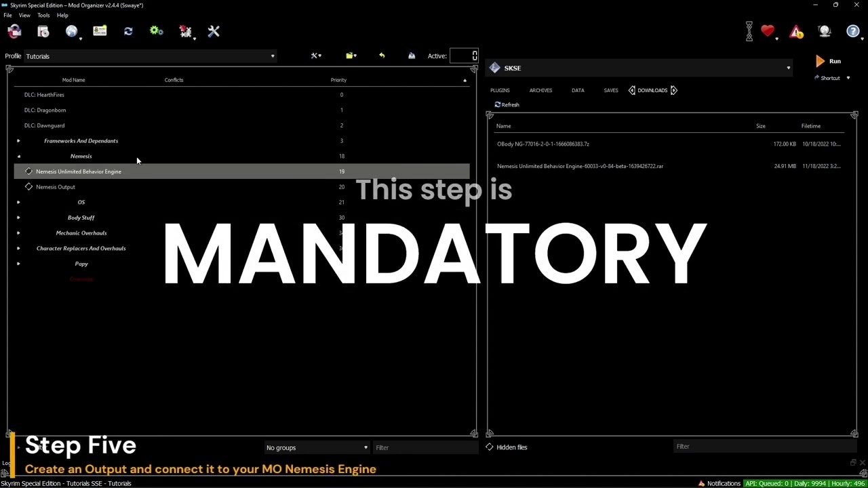Click the ornamental knot icon beside the heart
The image size is (868, 488).
point(749,31)
